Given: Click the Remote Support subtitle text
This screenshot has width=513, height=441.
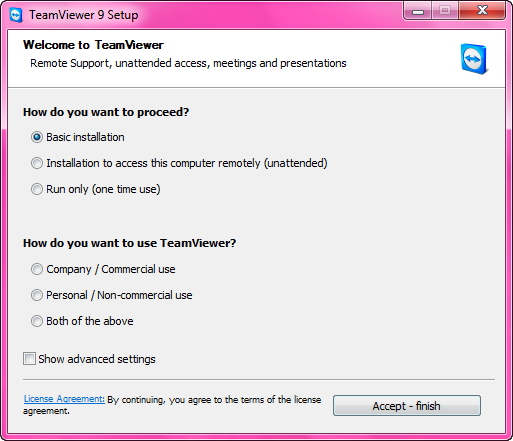Looking at the screenshot, I should click(x=188, y=63).
